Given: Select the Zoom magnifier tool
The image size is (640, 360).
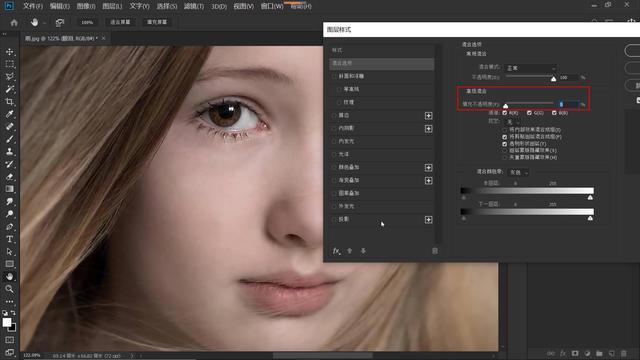Looking at the screenshot, I should [9, 289].
